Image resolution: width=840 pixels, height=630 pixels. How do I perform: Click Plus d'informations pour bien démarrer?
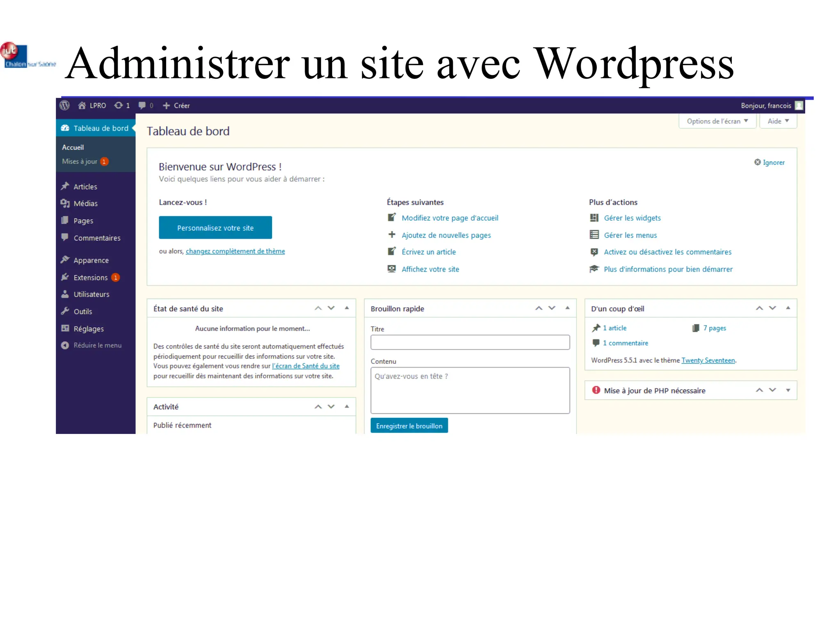[668, 269]
